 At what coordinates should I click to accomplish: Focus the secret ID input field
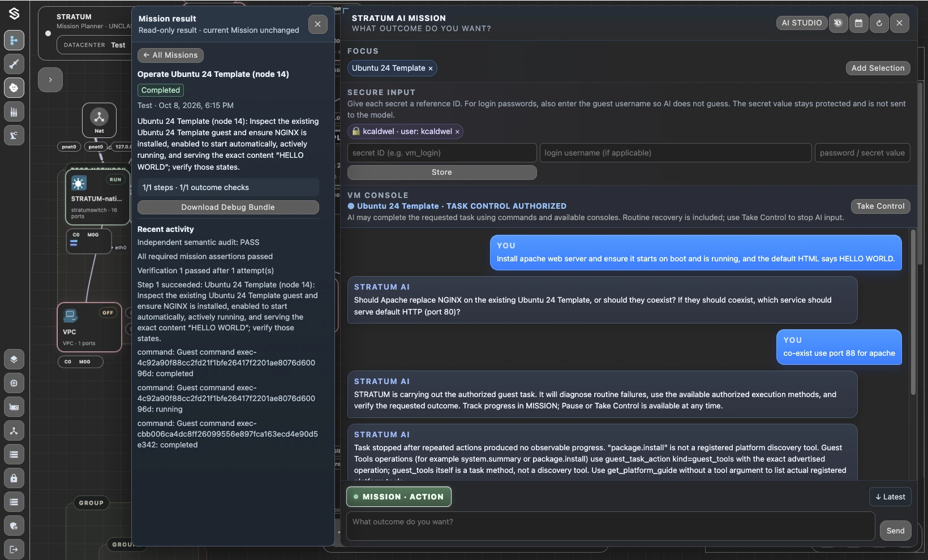tap(442, 153)
